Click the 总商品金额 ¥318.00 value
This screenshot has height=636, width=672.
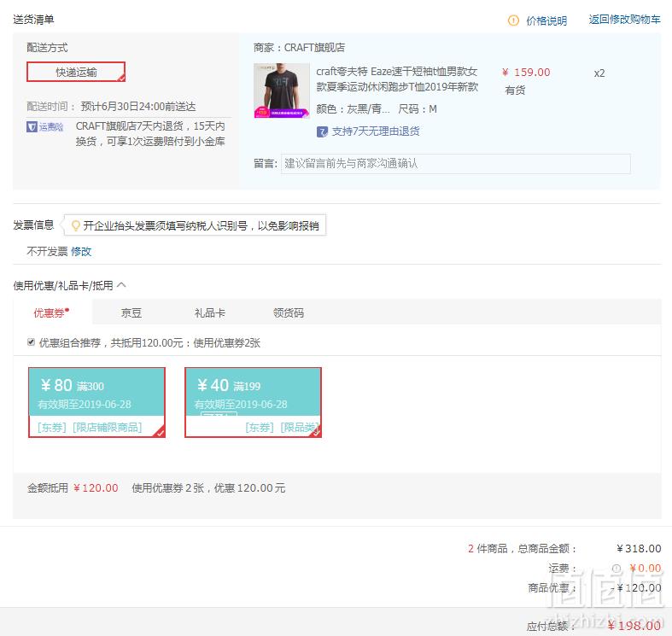(639, 549)
